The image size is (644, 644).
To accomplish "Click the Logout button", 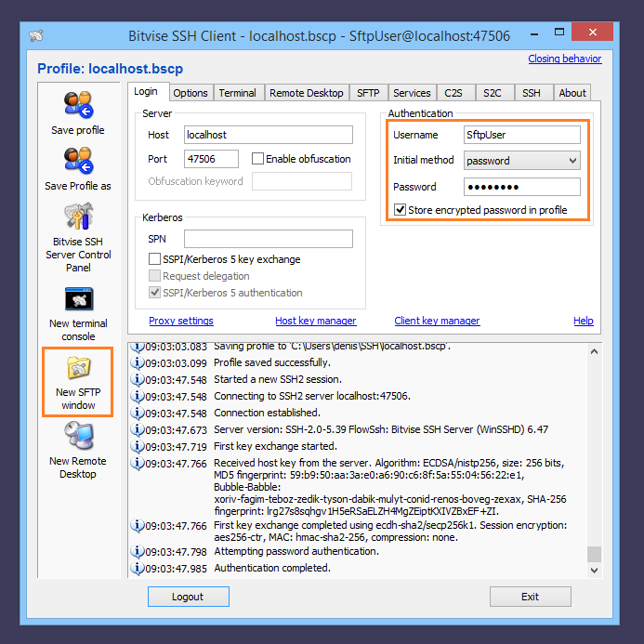I will [188, 597].
